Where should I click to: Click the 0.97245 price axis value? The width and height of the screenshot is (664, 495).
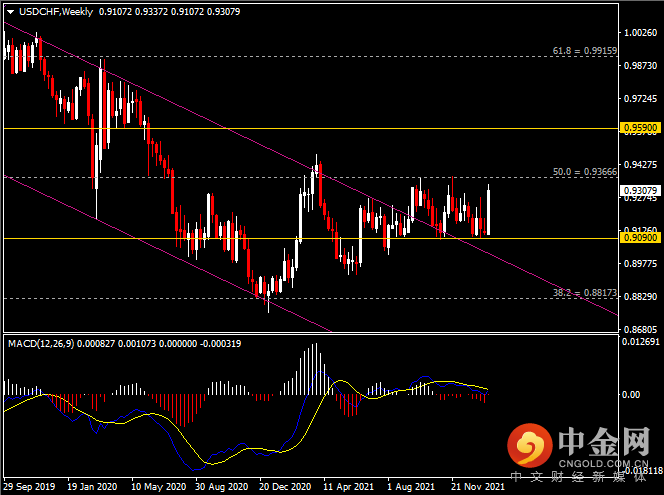(x=641, y=99)
